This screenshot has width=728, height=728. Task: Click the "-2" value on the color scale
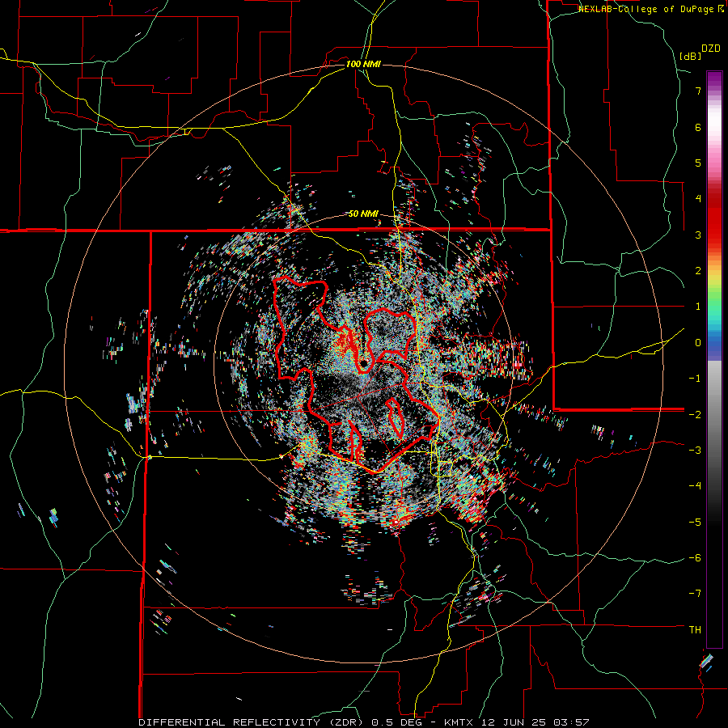(695, 415)
